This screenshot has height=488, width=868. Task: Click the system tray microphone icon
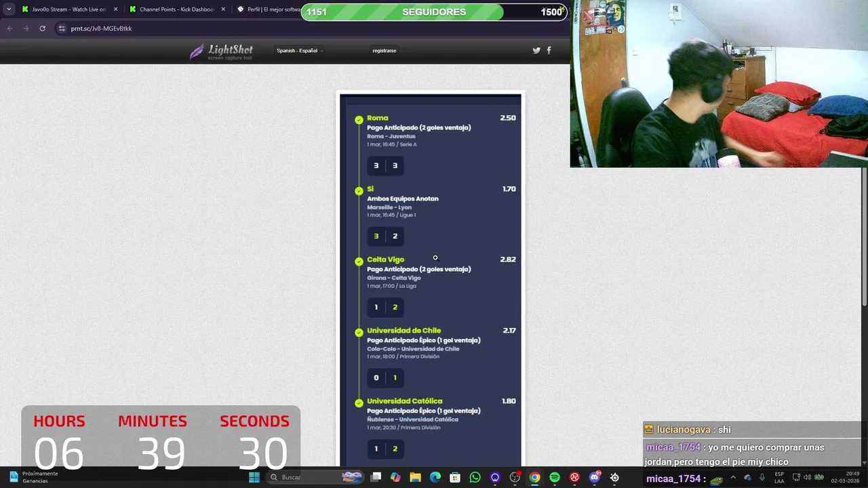coord(762,477)
